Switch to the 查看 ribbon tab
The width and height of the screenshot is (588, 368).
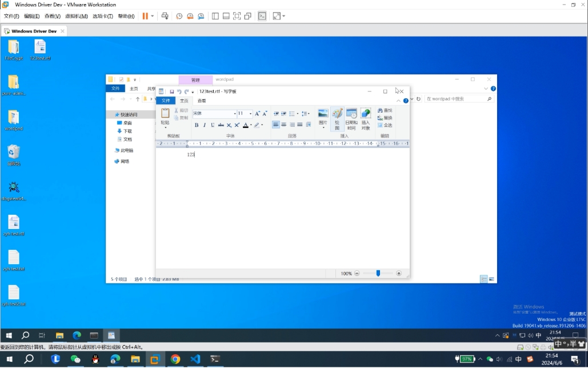[202, 101]
